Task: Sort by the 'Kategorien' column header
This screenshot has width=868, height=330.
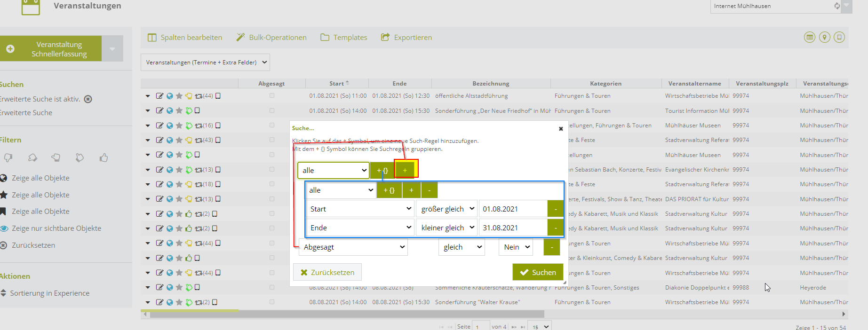Action: coord(605,84)
